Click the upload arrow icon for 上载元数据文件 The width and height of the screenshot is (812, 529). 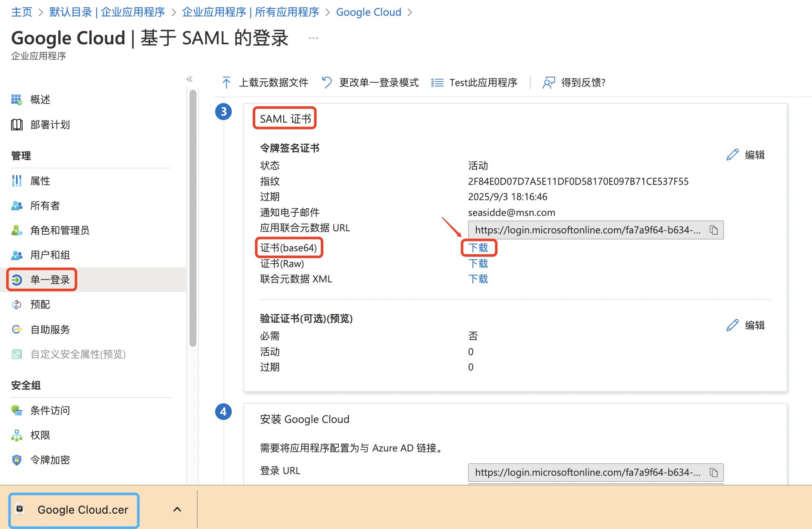[x=226, y=83]
